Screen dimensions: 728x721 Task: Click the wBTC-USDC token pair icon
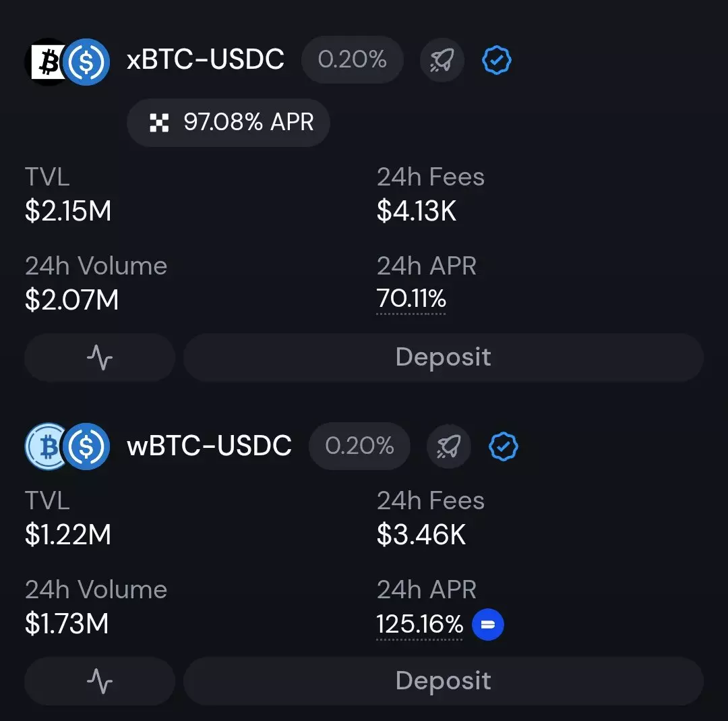pyautogui.click(x=67, y=446)
